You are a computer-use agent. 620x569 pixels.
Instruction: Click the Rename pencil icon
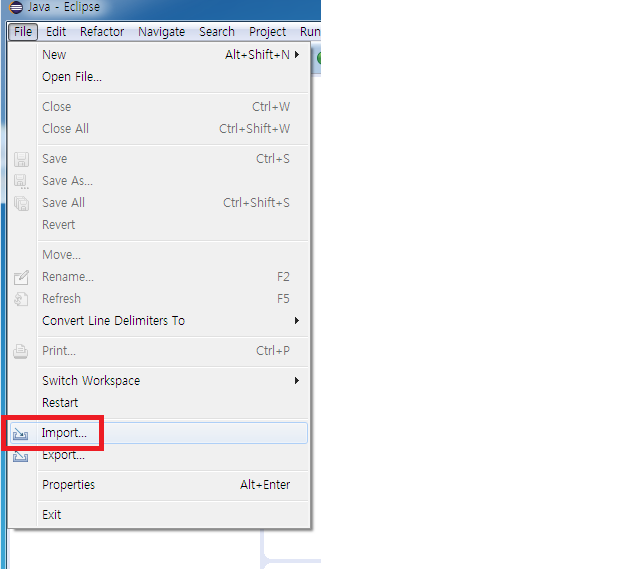[21, 277]
